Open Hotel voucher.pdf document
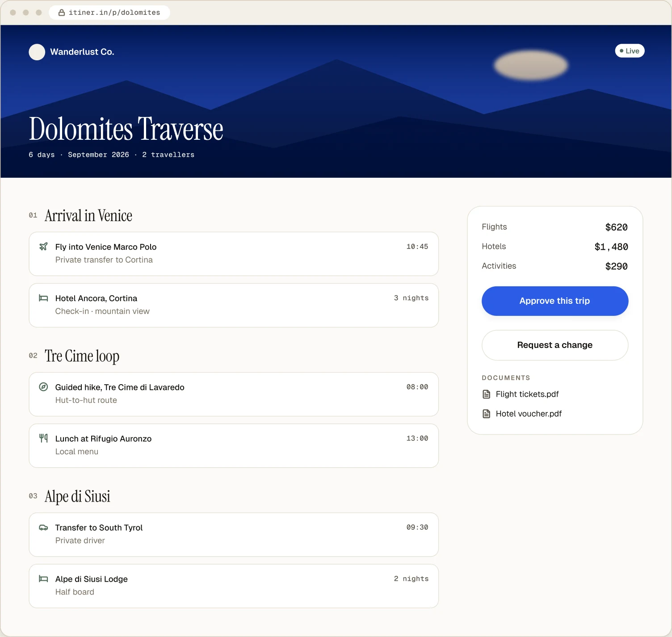Image resolution: width=672 pixels, height=637 pixels. [529, 414]
